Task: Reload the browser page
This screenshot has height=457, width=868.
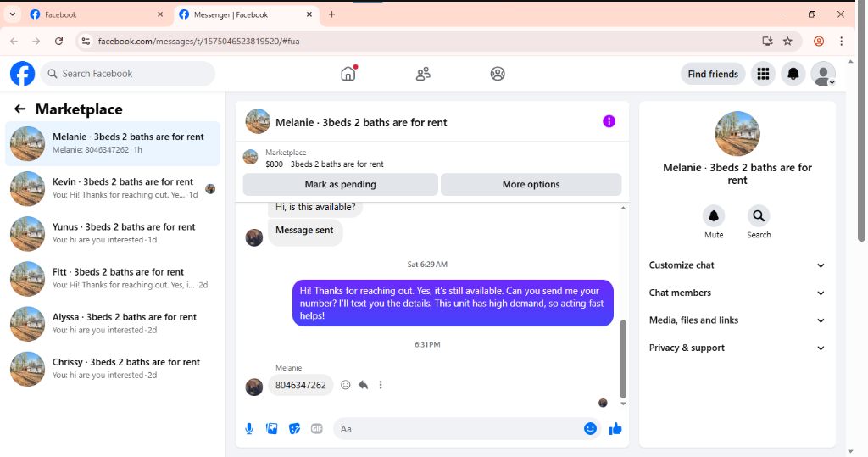Action: (x=58, y=41)
